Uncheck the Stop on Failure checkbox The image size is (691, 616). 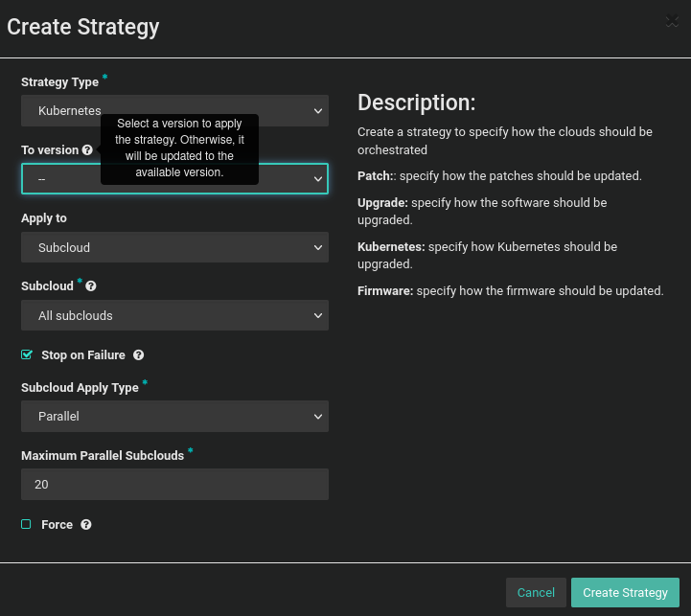click(x=27, y=355)
